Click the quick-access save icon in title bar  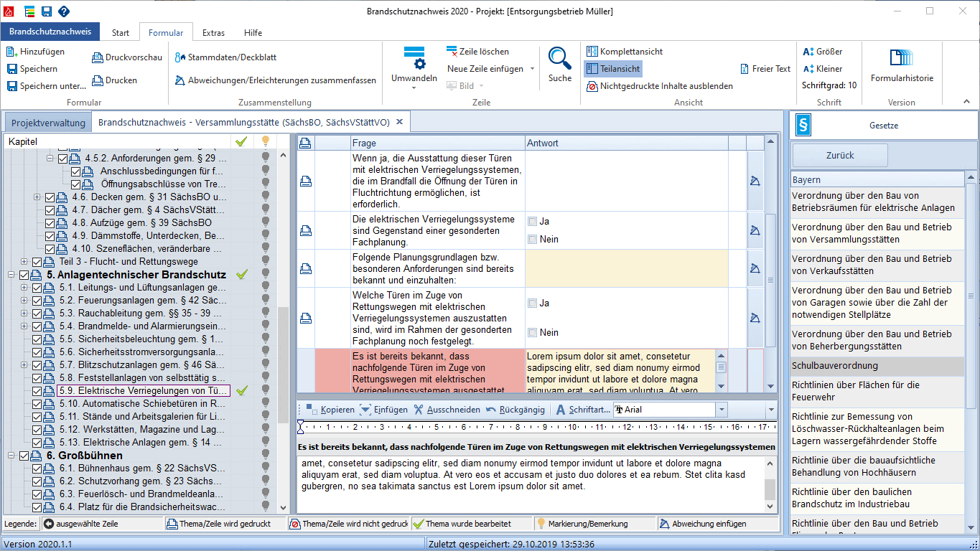[x=47, y=11]
